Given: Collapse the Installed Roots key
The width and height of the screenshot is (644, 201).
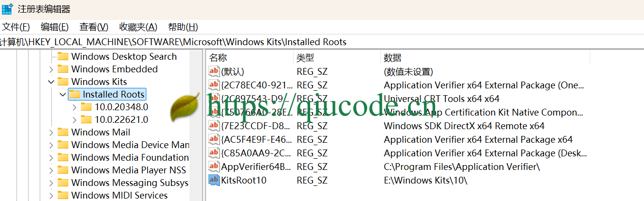Looking at the screenshot, I should pos(63,95).
